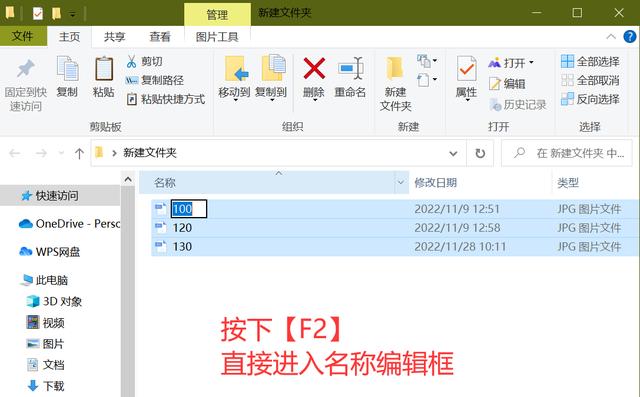
Task: Pin to quick access via 固定到快速访问
Action: [25, 85]
